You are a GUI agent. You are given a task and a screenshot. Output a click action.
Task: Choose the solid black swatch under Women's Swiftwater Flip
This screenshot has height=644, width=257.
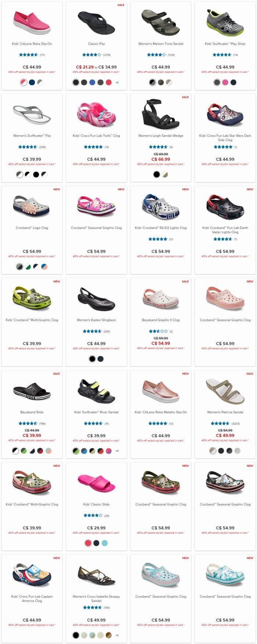36,175
